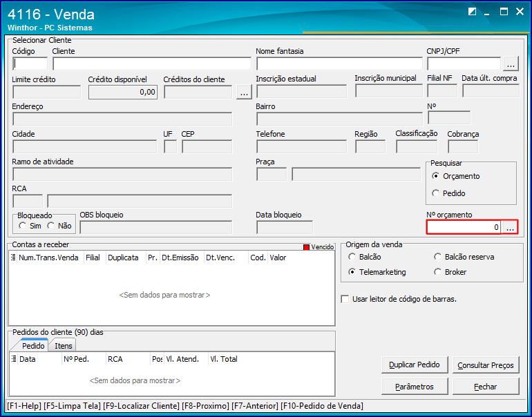
Task: Click F1-Help in the status bar
Action: [x=24, y=406]
